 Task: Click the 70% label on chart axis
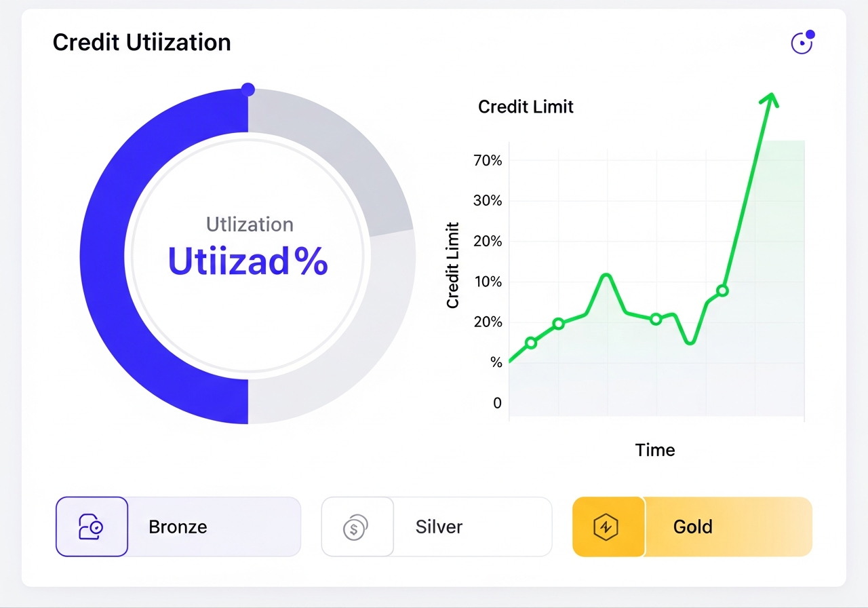488,161
